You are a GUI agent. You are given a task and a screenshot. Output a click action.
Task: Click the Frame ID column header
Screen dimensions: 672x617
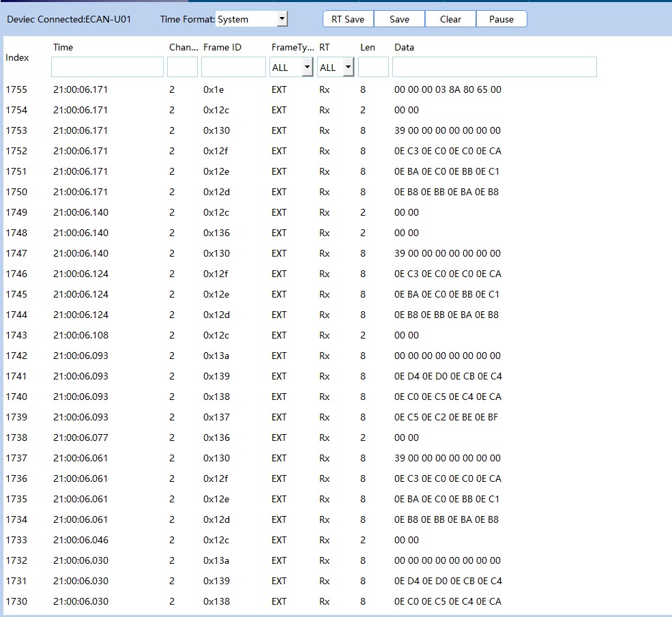click(222, 47)
